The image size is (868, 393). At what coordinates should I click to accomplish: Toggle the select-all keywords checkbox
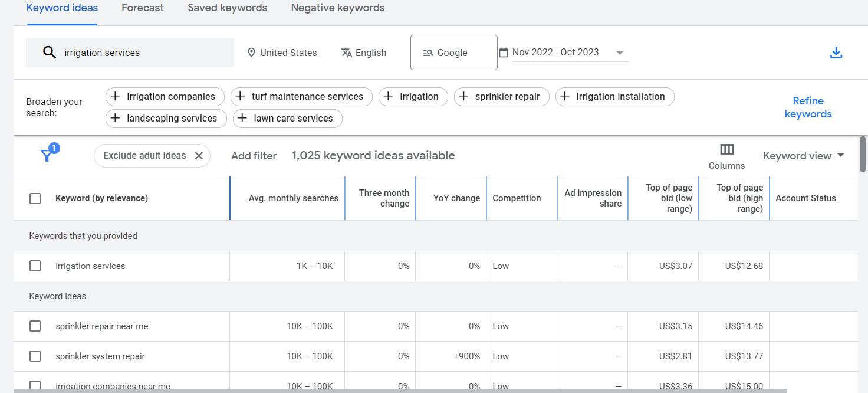coord(35,198)
